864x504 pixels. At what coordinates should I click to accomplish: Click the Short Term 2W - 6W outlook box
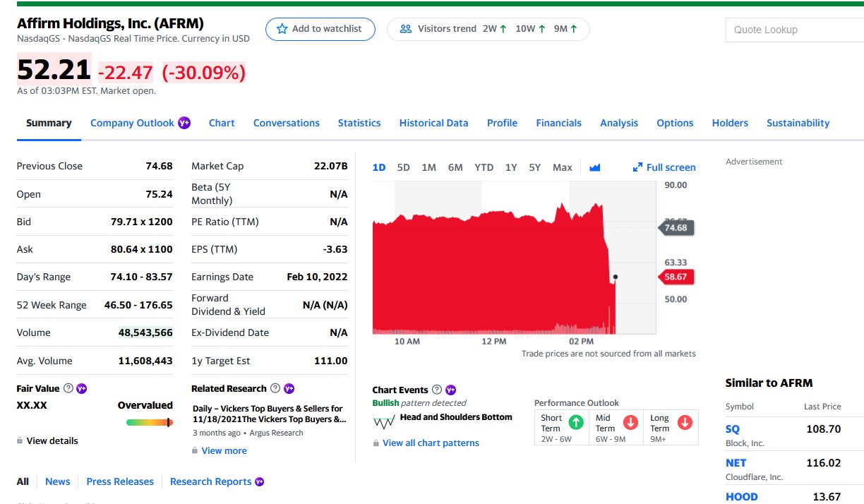click(x=562, y=428)
